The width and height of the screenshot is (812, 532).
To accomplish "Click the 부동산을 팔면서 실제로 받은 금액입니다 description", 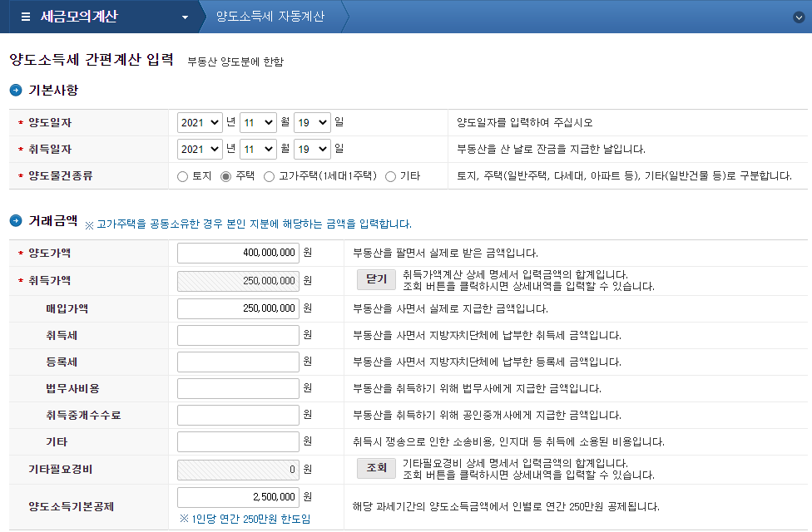I will pos(445,253).
